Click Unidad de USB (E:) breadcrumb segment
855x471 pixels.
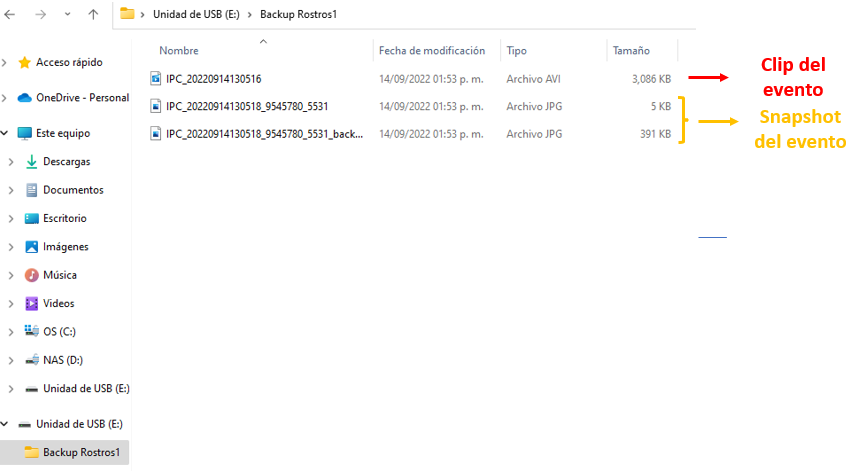pyautogui.click(x=197, y=14)
